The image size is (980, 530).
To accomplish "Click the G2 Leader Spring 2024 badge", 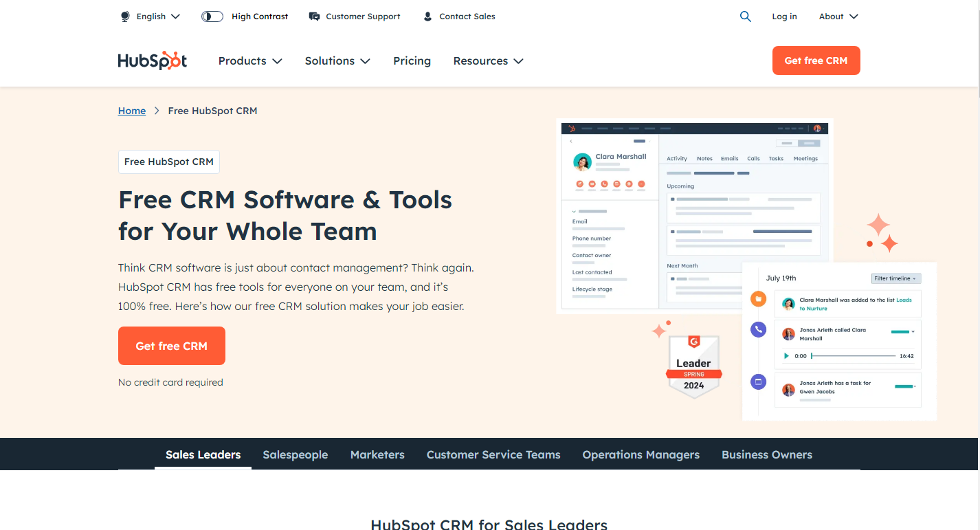I will pyautogui.click(x=693, y=366).
